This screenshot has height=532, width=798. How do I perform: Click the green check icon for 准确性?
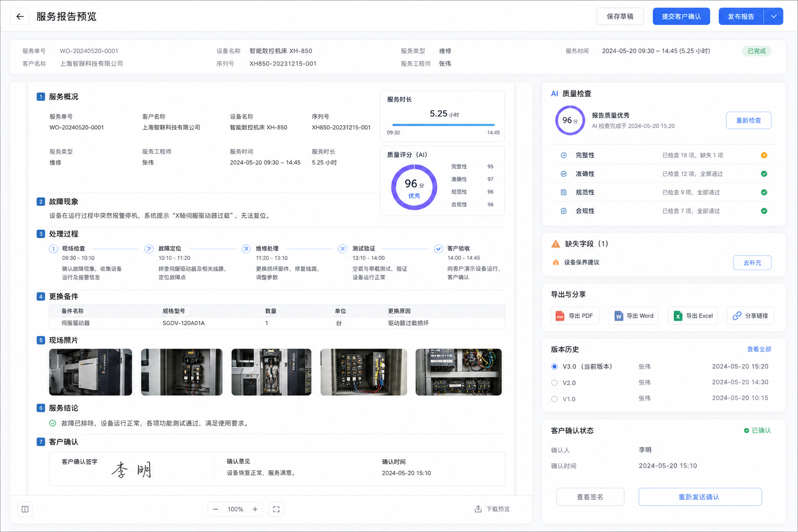coord(764,174)
